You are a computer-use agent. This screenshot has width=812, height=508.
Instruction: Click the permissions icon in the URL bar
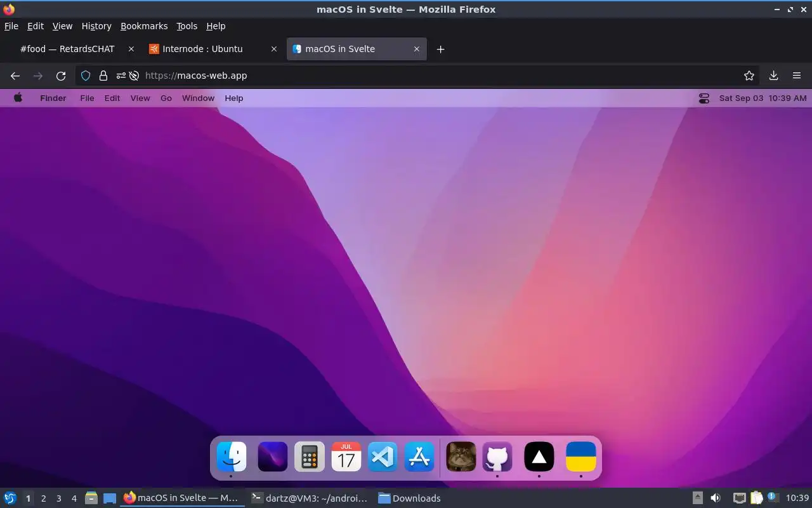point(121,76)
